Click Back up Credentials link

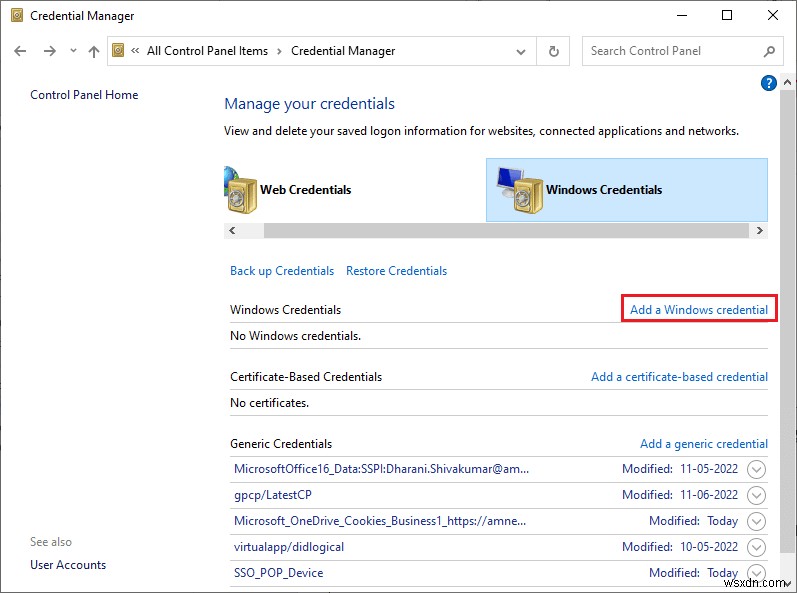282,271
